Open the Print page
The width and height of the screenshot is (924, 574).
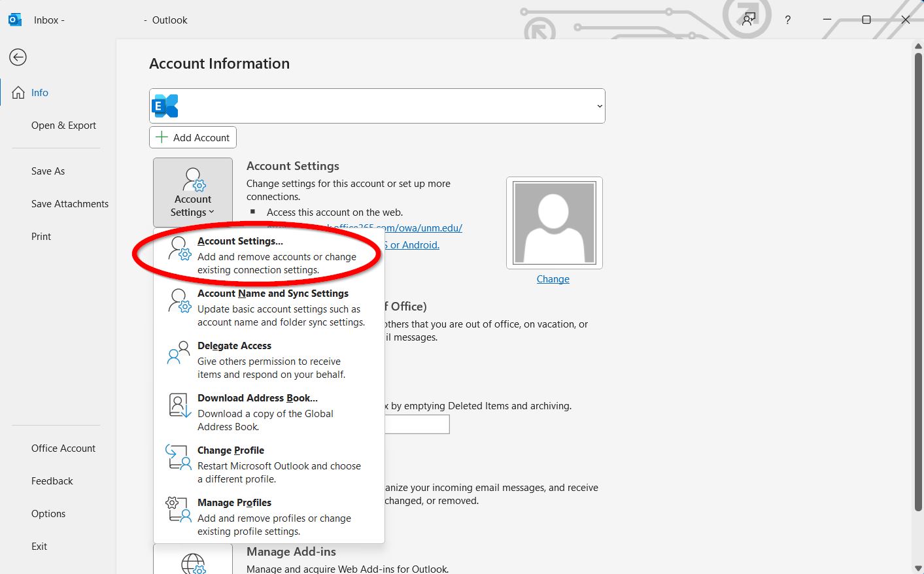coord(41,237)
